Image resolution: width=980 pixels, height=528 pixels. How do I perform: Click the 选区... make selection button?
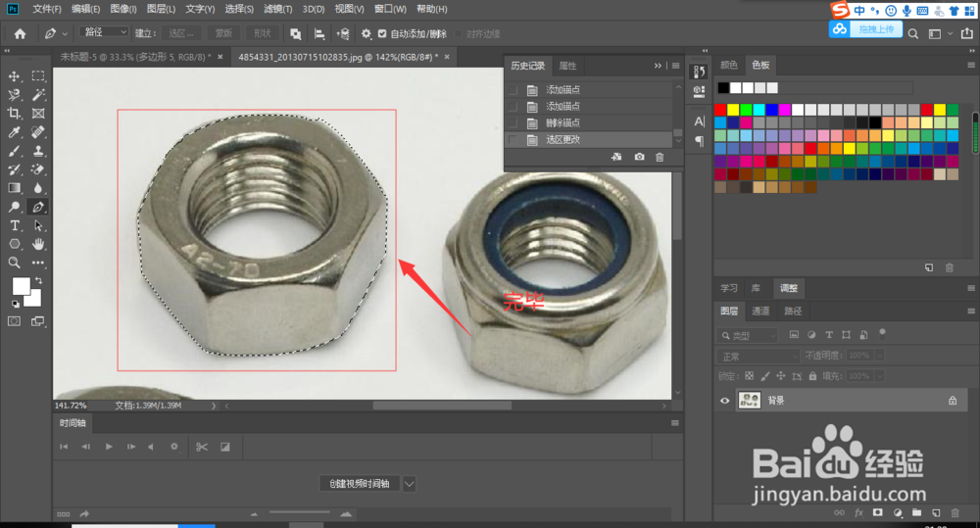(x=182, y=33)
